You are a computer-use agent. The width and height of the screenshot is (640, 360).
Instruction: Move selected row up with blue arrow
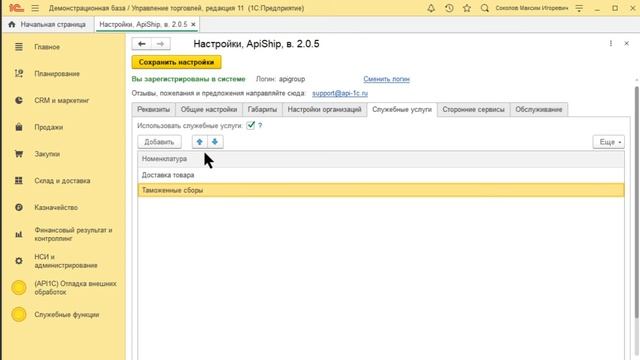click(x=200, y=142)
